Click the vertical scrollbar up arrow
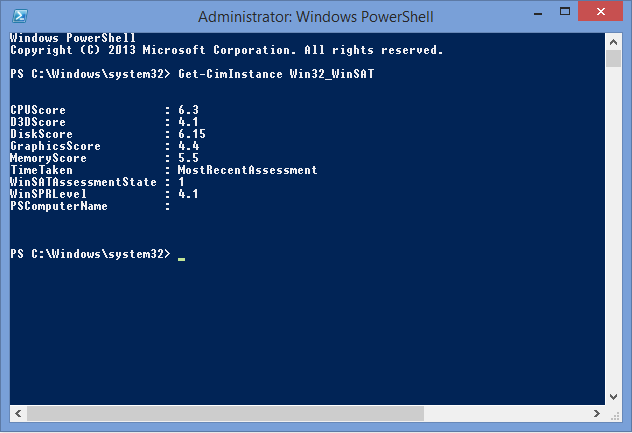Screen dimensions: 632x433 coord(613,42)
